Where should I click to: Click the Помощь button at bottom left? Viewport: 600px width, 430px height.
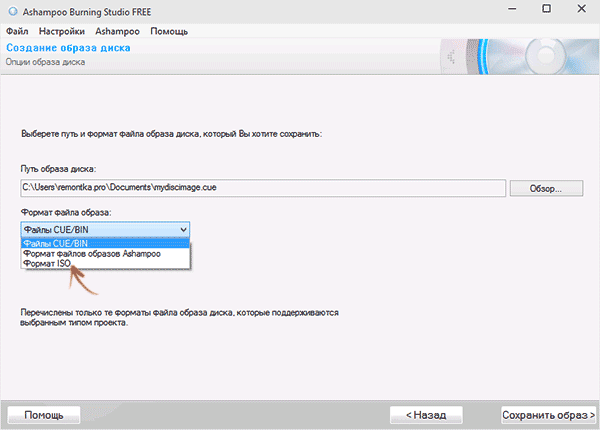point(44,414)
